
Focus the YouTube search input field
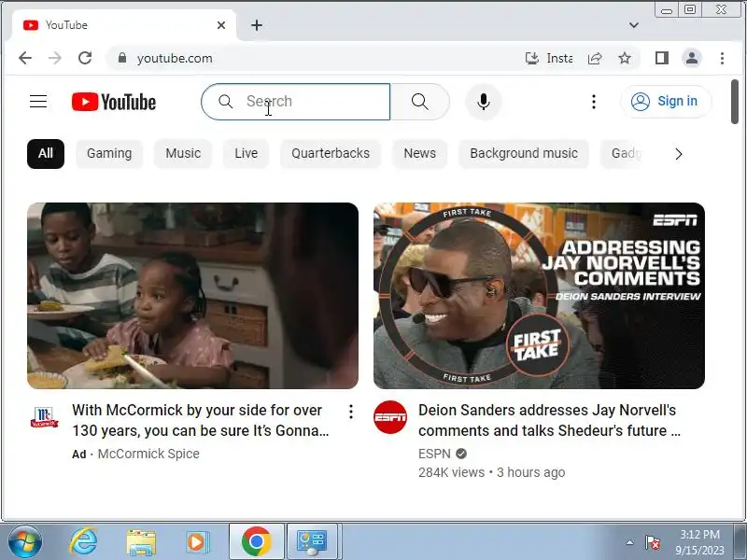[295, 102]
